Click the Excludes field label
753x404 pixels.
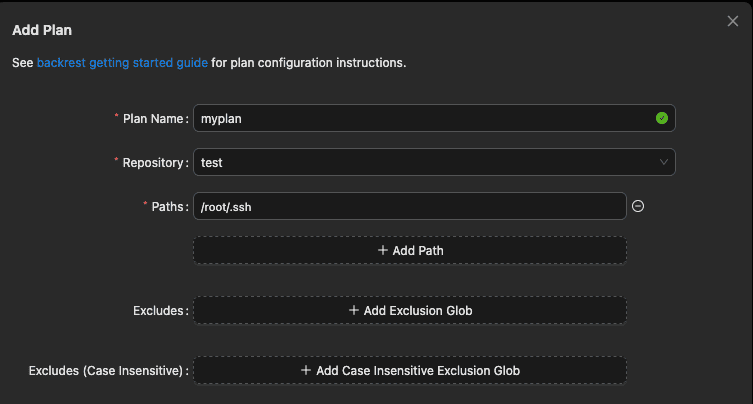click(159, 311)
